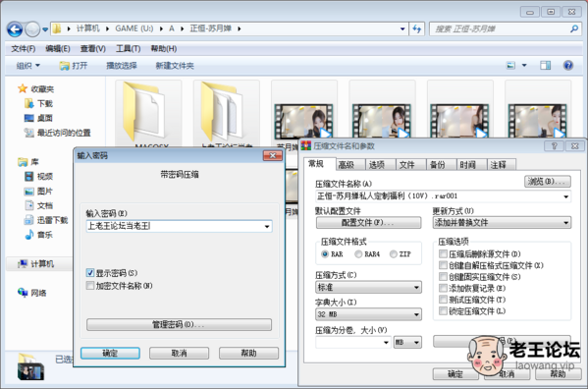Viewport: 588px width, 389px height.
Task: Expand the view options dropdown arrow
Action: point(524,66)
